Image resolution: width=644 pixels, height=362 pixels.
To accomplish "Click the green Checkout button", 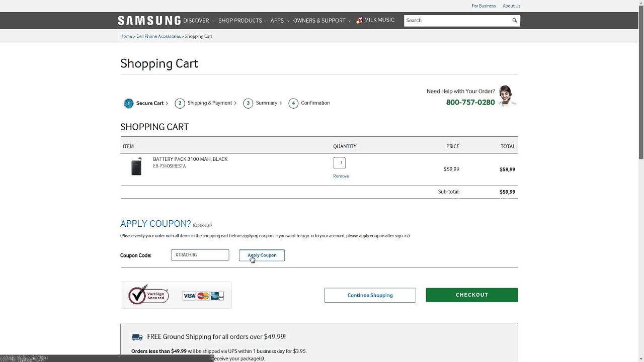I will pyautogui.click(x=471, y=295).
